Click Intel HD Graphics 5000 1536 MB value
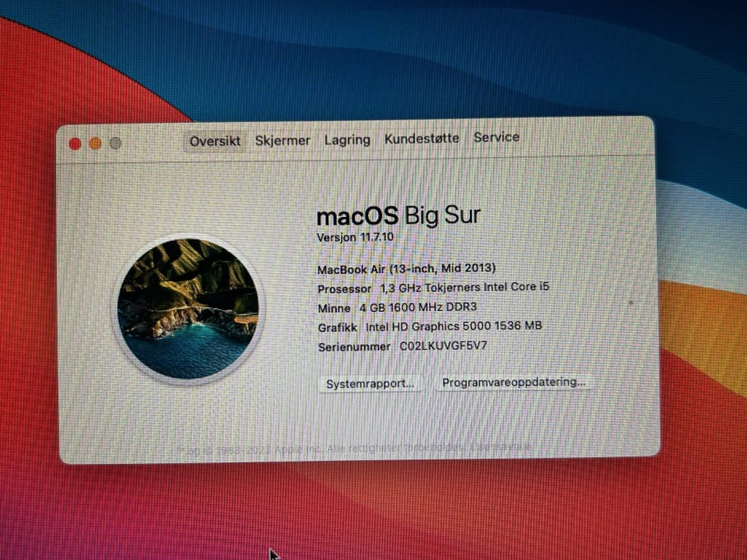Image resolution: width=747 pixels, height=560 pixels. [454, 326]
